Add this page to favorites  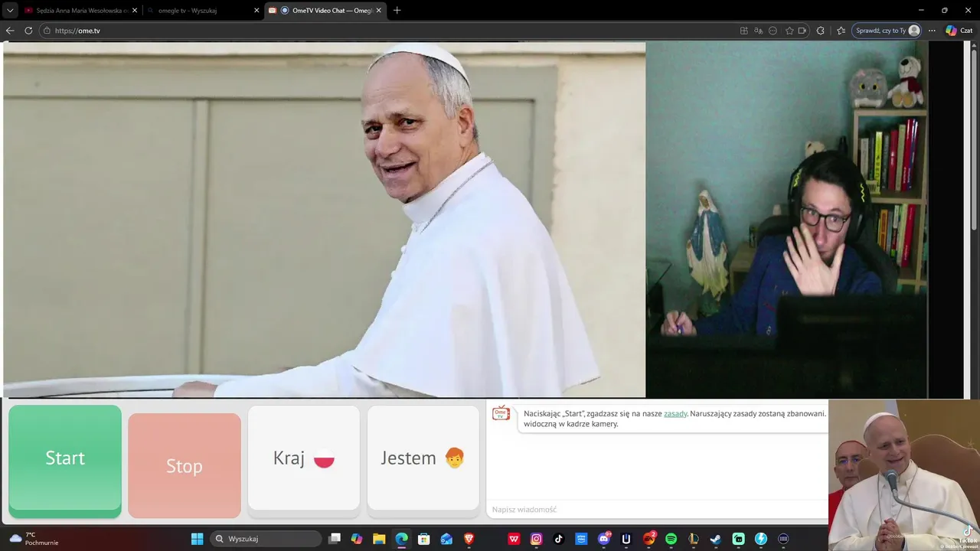point(789,31)
